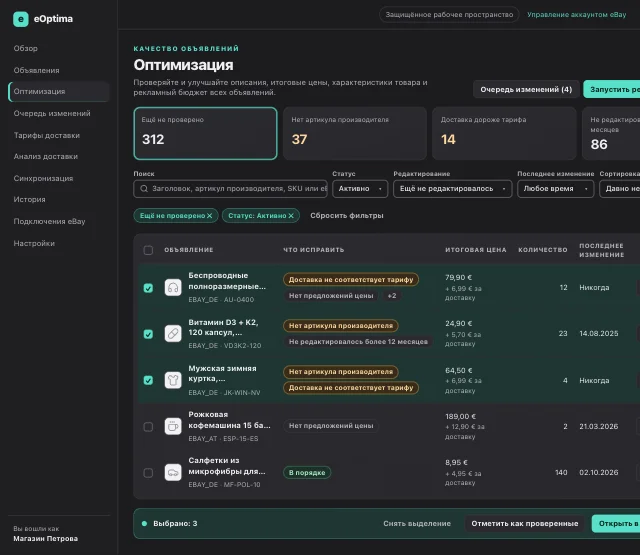Click 'Управление аккаунтом eBay' link
The height and width of the screenshot is (555, 640).
(x=576, y=15)
